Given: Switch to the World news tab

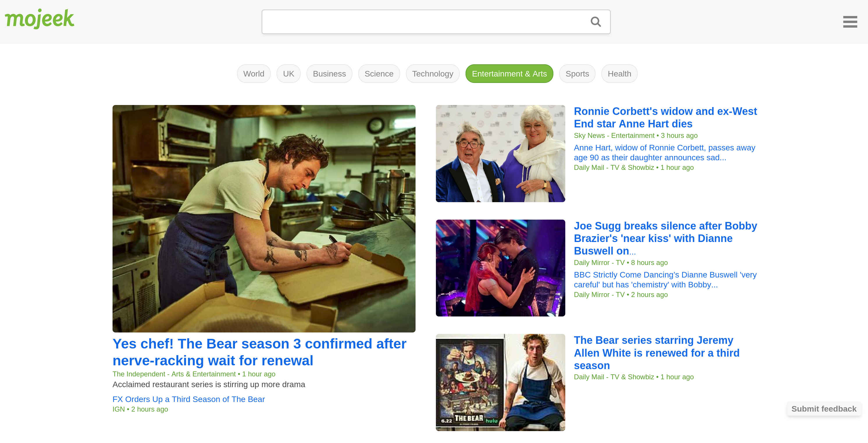Looking at the screenshot, I should tap(253, 74).
